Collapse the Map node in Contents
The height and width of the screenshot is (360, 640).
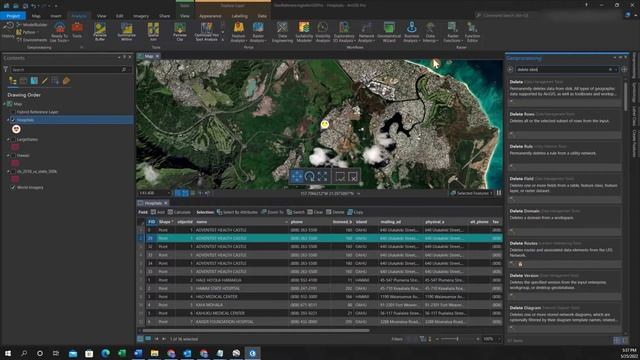click(4, 104)
